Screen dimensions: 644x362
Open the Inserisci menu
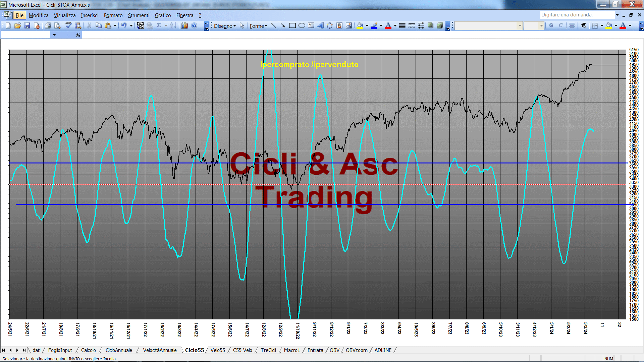click(x=90, y=15)
